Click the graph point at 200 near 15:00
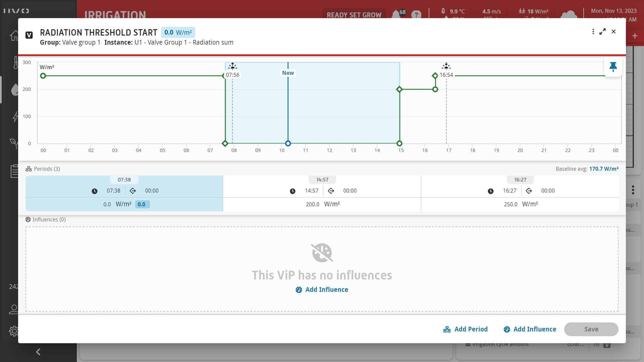This screenshot has height=362, width=644. [399, 89]
